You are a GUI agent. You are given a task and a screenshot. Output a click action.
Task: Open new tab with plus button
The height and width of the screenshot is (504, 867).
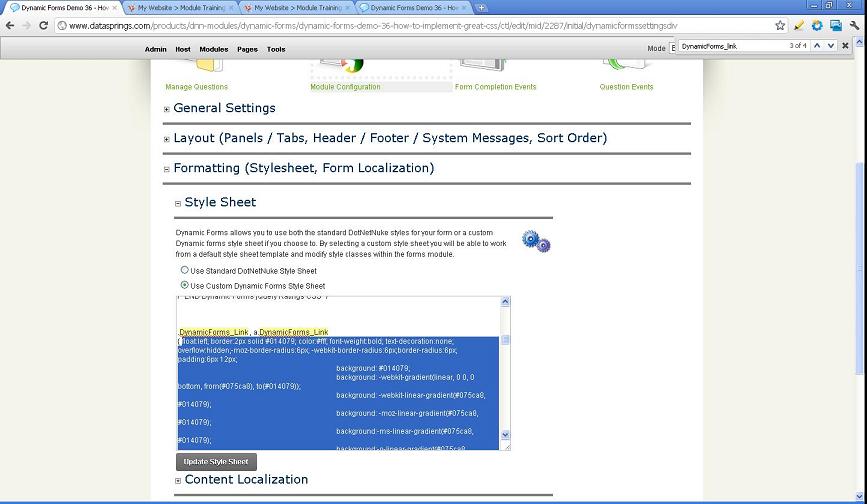pos(481,8)
